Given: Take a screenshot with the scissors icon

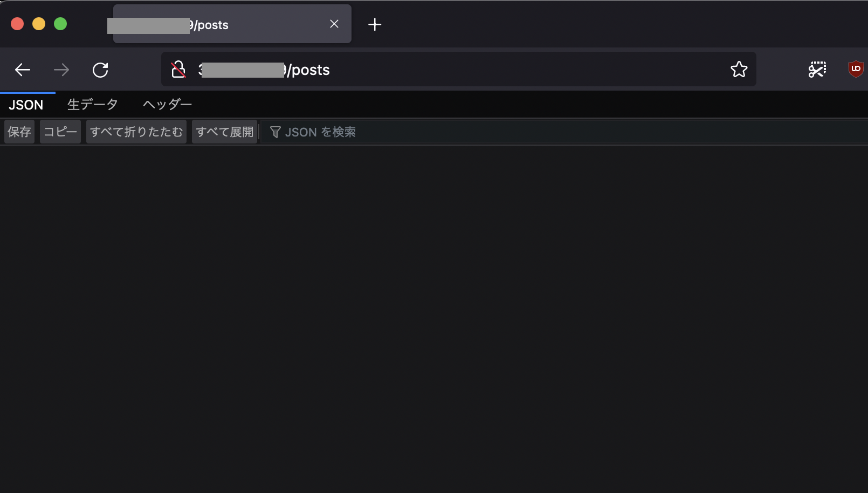Looking at the screenshot, I should point(817,69).
